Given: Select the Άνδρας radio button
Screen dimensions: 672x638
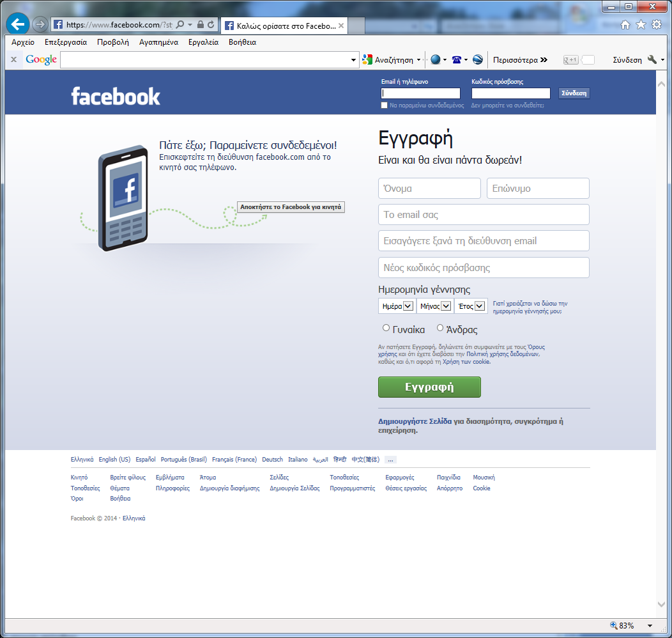Looking at the screenshot, I should coord(440,328).
